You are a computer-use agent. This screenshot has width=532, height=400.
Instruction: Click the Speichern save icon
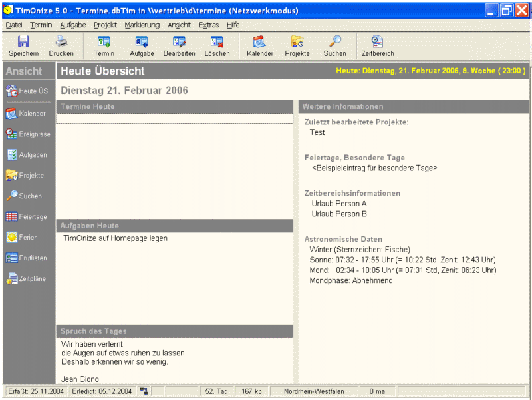click(x=23, y=46)
